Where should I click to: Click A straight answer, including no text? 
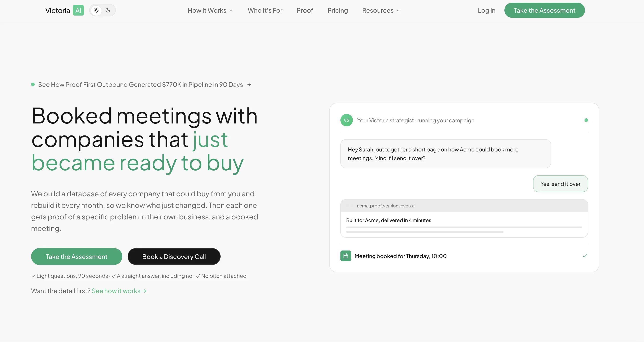point(154,276)
